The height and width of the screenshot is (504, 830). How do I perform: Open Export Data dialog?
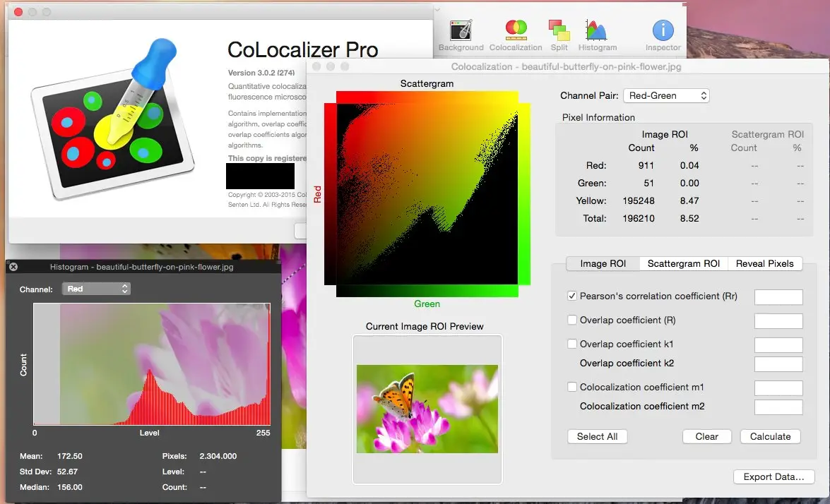coord(773,476)
